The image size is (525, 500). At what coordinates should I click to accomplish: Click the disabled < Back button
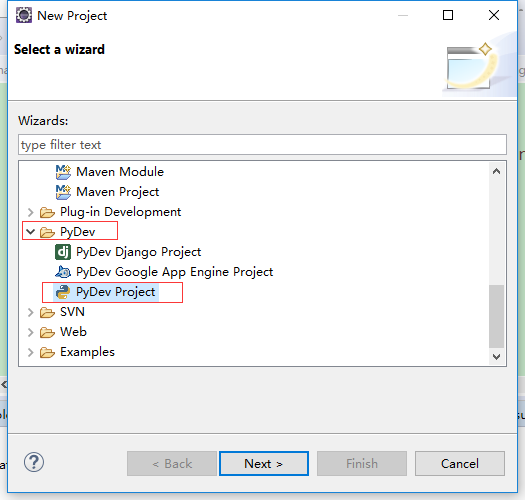(172, 463)
